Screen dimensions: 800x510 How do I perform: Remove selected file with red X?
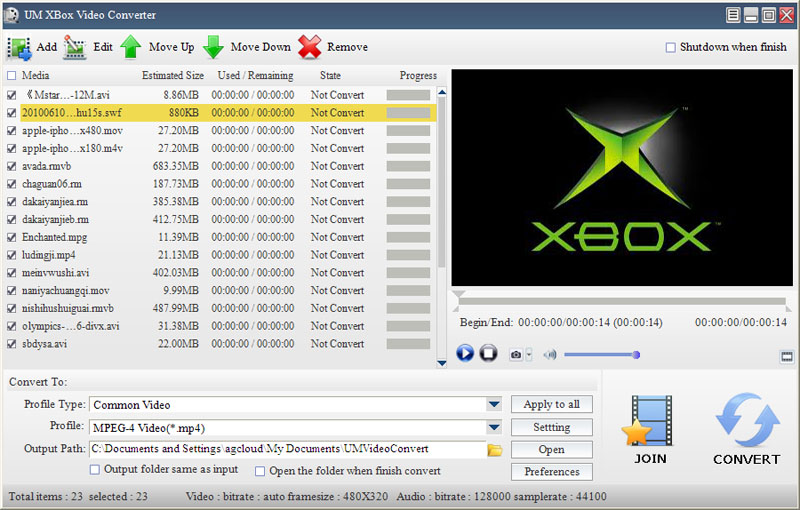click(x=309, y=47)
